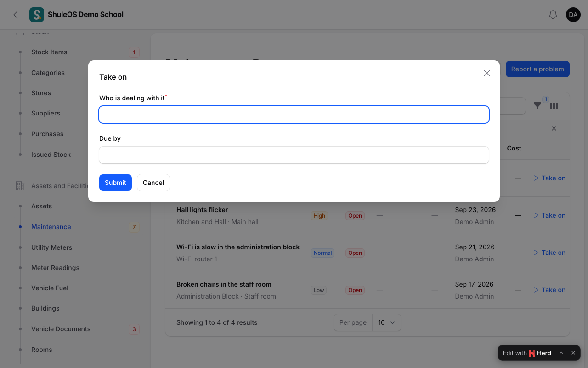Click the Who is dealing with it field
The image size is (588, 368).
click(x=294, y=115)
